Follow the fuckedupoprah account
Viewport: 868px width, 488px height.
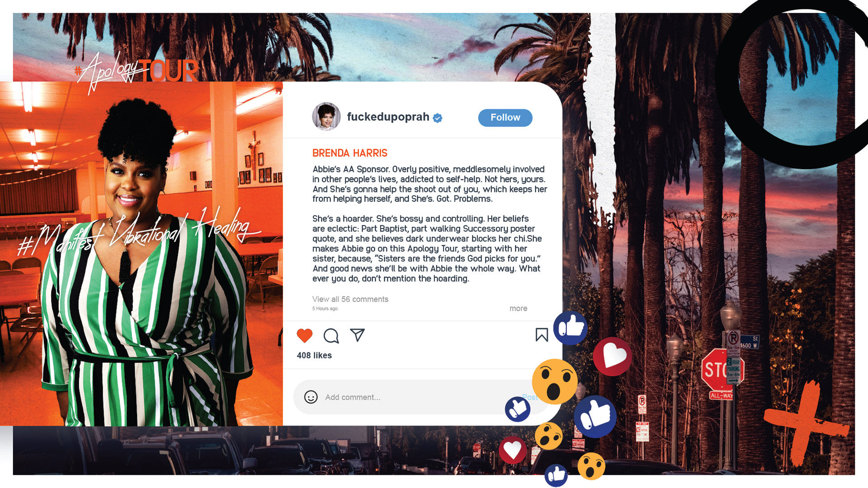click(505, 117)
